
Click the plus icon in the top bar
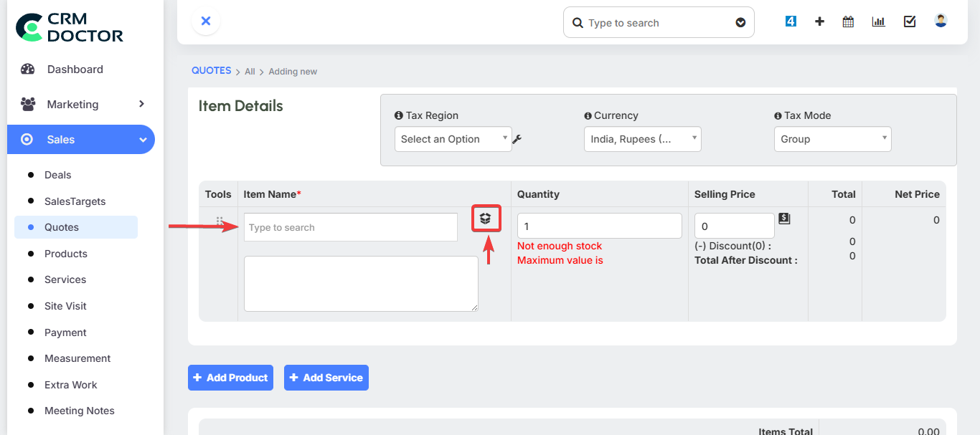819,21
